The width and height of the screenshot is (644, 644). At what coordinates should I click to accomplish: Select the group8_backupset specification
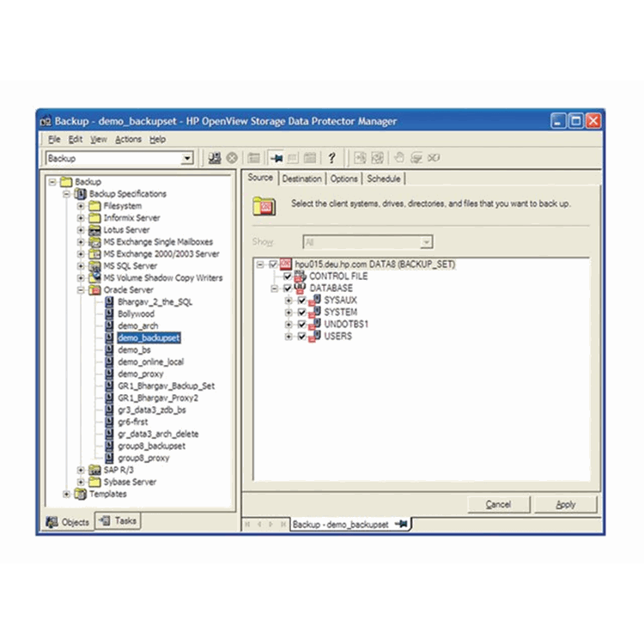coord(151,446)
